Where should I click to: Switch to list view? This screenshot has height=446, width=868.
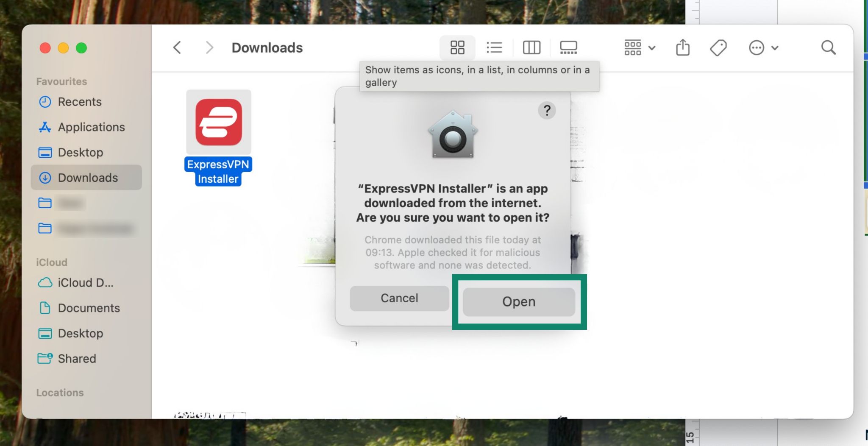[494, 47]
